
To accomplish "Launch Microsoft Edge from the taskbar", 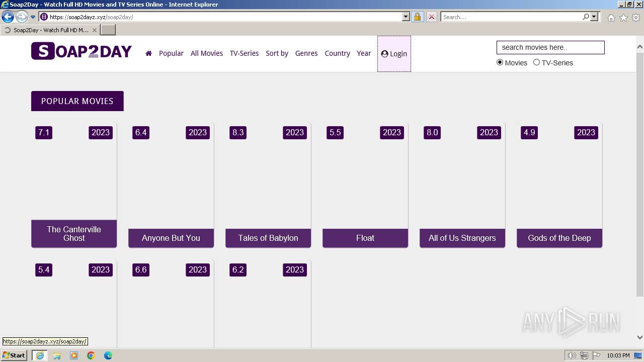I will click(108, 355).
